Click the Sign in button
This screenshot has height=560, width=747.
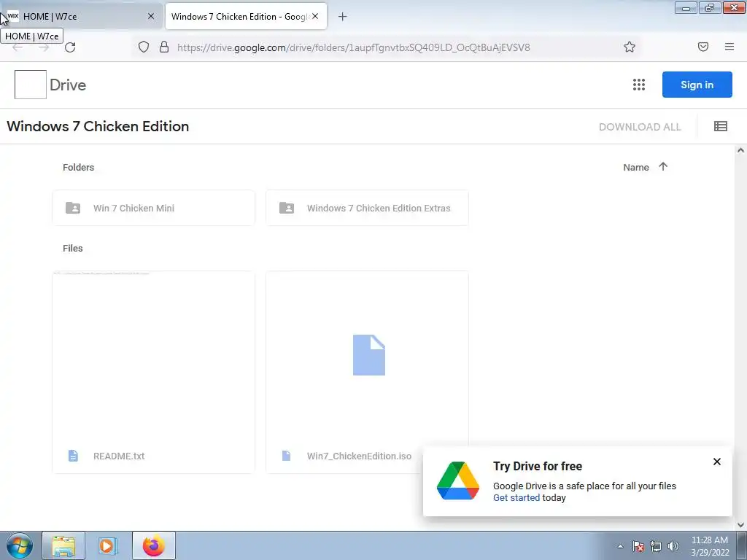[697, 85]
